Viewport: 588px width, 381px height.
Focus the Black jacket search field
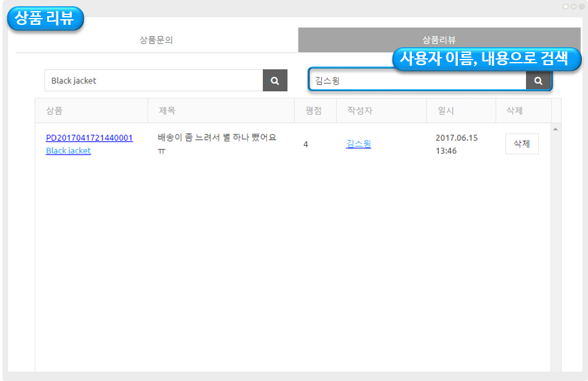pos(154,81)
